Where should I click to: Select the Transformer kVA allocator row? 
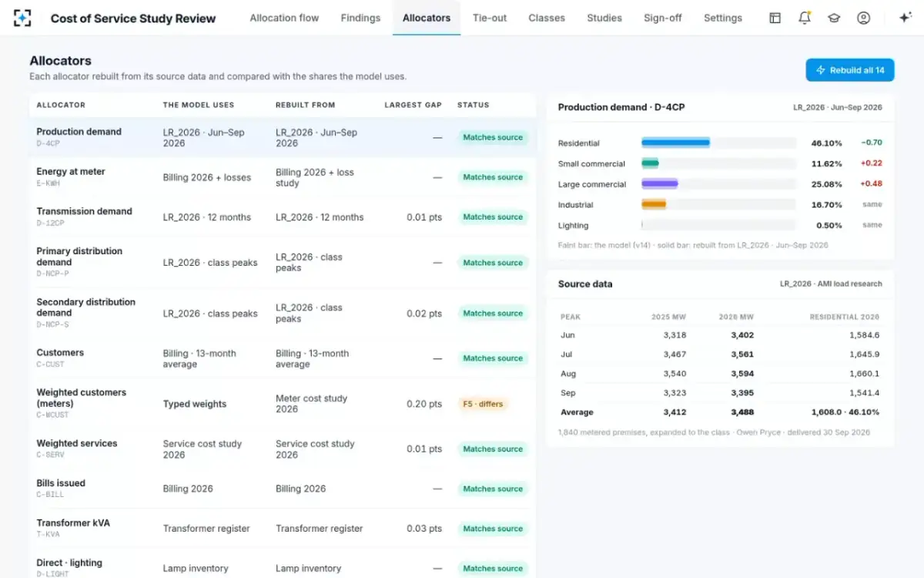click(x=283, y=529)
